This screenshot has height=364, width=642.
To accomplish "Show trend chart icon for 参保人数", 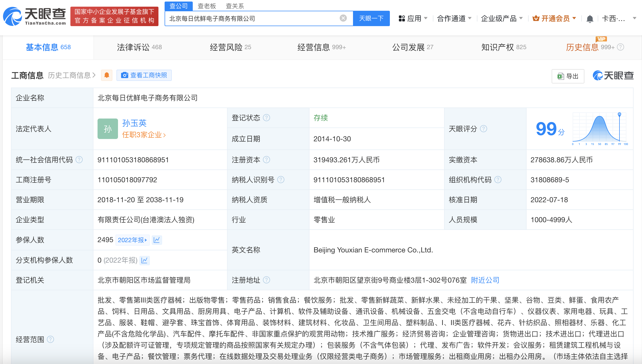I will [157, 240].
